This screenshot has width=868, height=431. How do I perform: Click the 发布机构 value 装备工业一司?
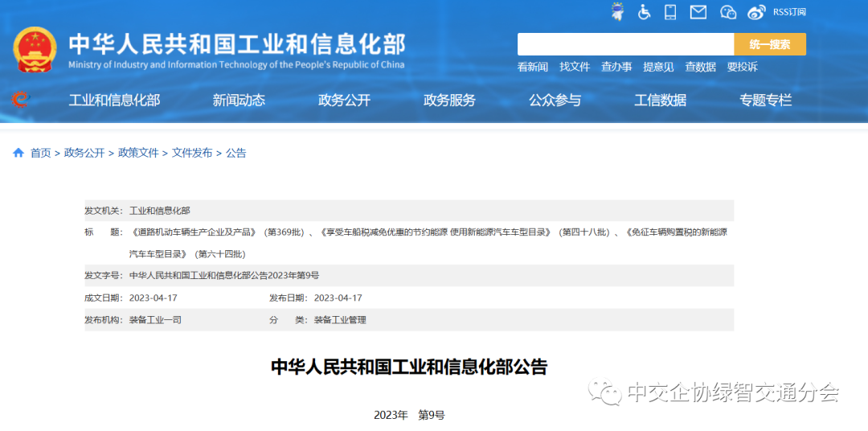pos(156,320)
